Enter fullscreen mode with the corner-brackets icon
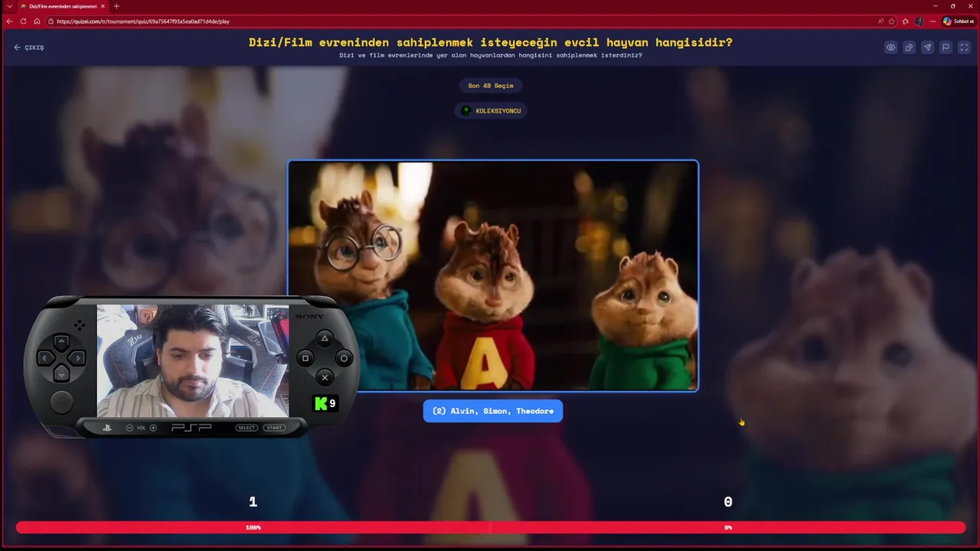This screenshot has height=551, width=980. click(964, 47)
